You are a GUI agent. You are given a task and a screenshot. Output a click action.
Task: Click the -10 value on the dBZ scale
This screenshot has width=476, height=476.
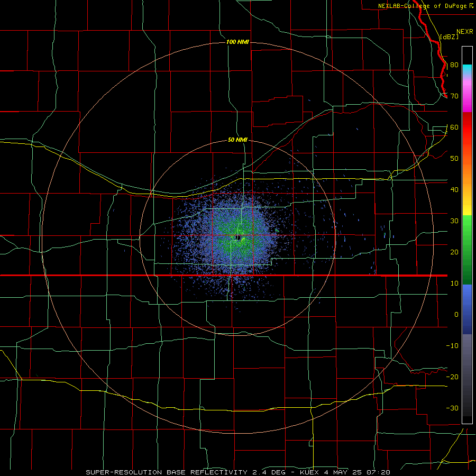coord(452,346)
